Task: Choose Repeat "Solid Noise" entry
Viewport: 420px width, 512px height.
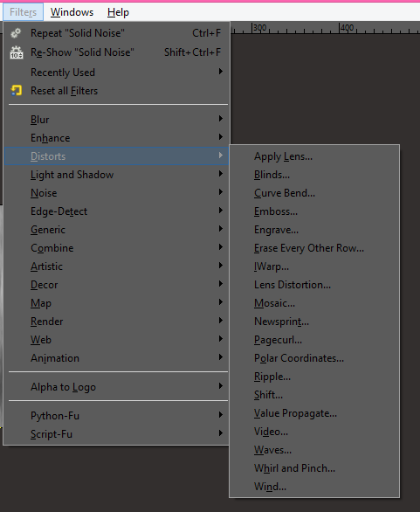Action: (116, 33)
